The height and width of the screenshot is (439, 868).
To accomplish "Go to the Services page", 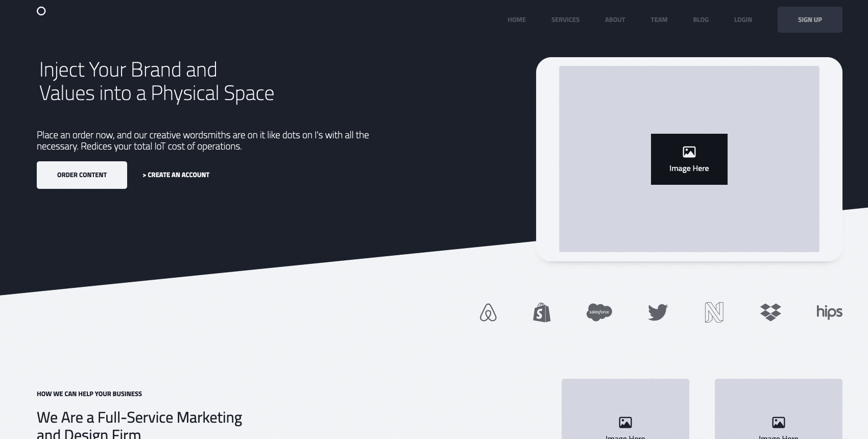I will point(565,20).
